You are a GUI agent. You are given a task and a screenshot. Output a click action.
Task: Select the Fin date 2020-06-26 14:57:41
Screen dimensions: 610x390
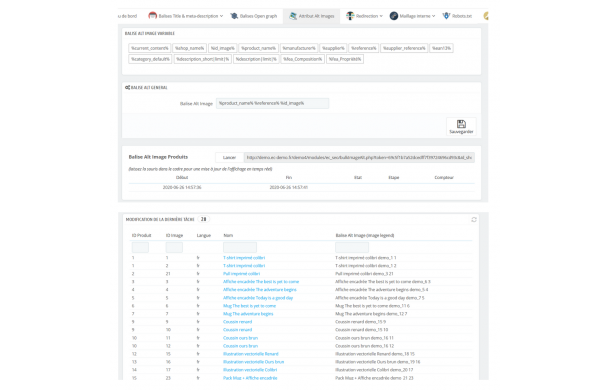pyautogui.click(x=289, y=187)
